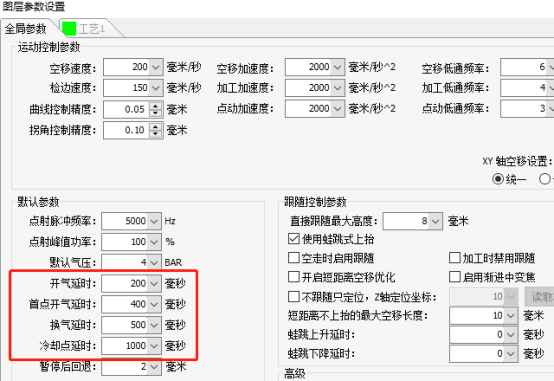Expand the 加工加速度 dropdown

pyautogui.click(x=337, y=88)
